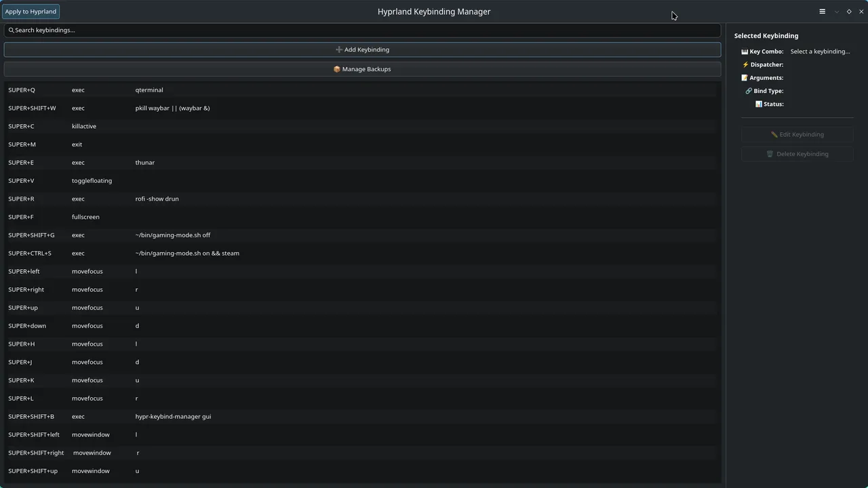
Task: Click the Bind Type label
Action: [x=764, y=91]
